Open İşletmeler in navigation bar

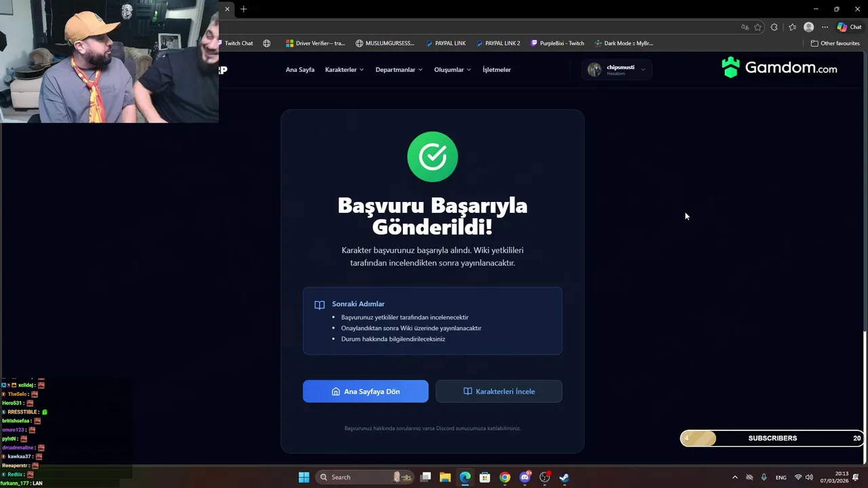click(496, 70)
